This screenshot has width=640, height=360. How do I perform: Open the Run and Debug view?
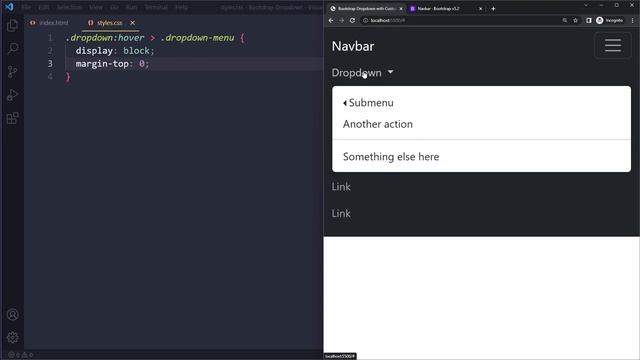point(12,95)
